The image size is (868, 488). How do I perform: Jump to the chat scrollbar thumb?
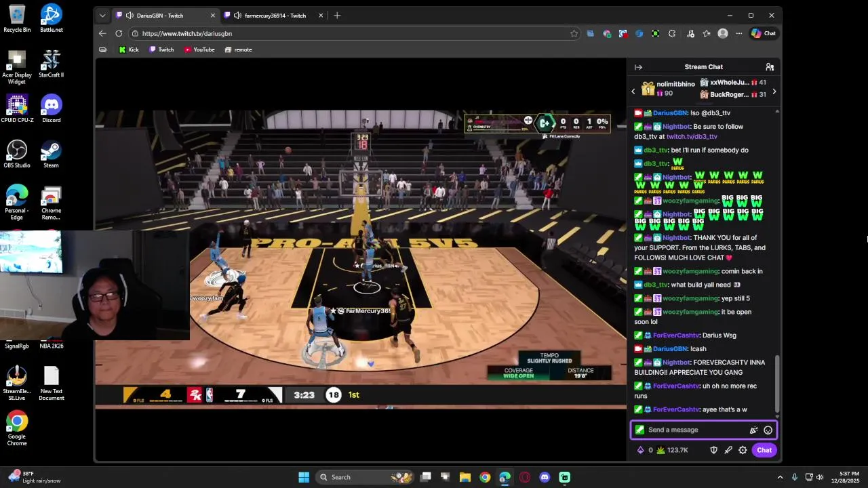coord(777,383)
